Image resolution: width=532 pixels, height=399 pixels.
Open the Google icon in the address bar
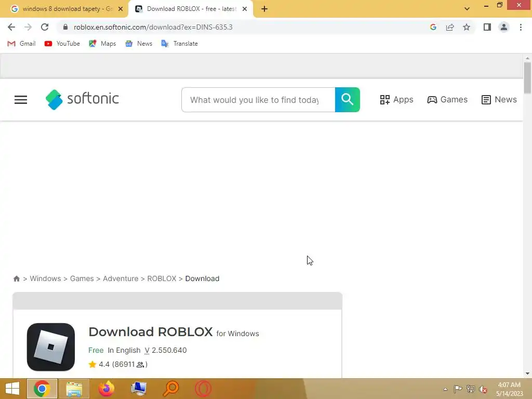click(433, 27)
